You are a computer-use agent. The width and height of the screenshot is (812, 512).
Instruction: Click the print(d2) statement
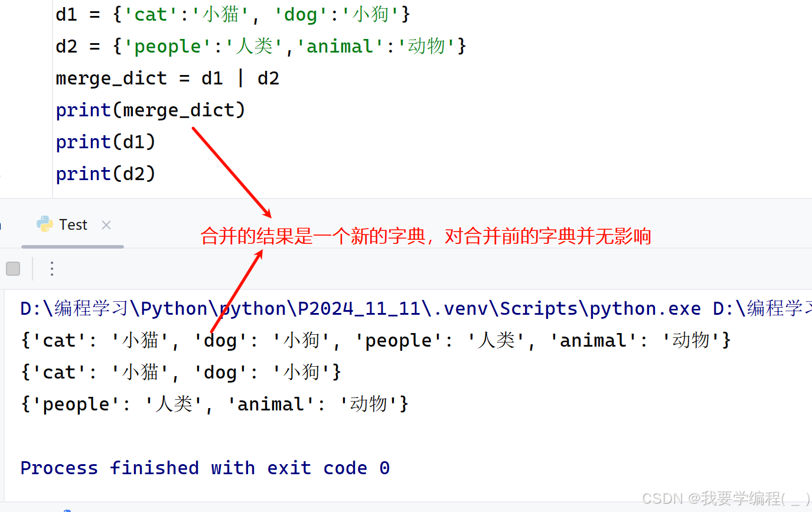coord(106,174)
